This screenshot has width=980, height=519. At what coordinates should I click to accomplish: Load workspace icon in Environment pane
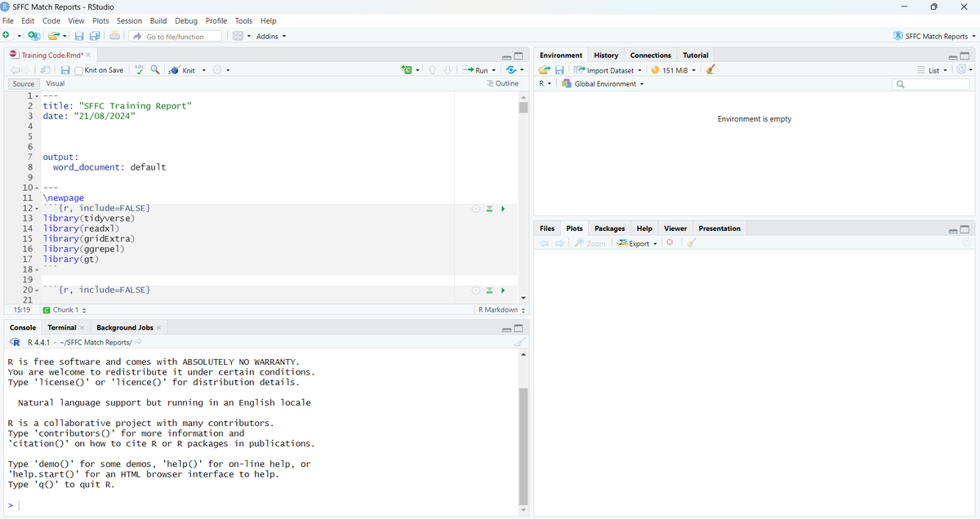pos(546,70)
